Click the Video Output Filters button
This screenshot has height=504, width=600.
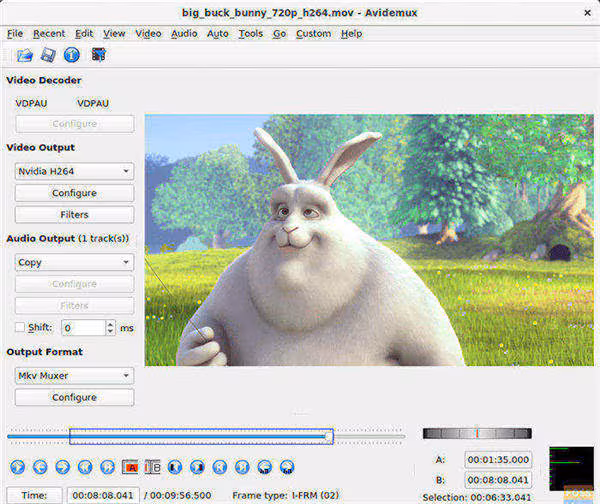[x=74, y=215]
